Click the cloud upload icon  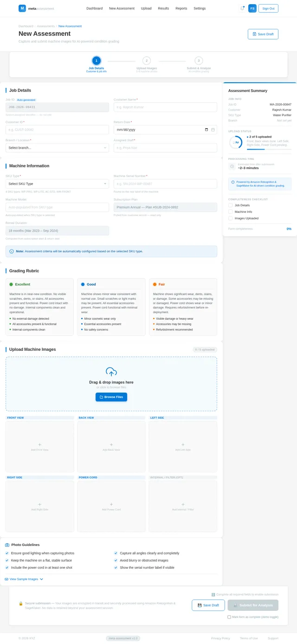tap(111, 372)
